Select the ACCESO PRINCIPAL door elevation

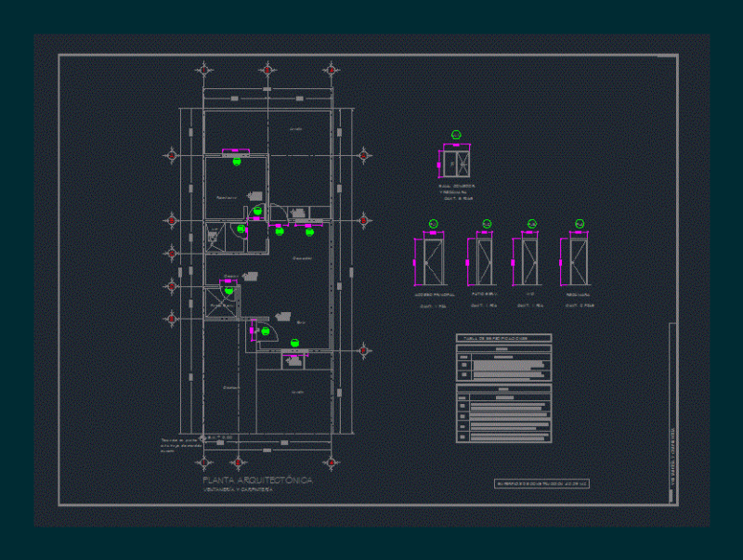coord(433,262)
